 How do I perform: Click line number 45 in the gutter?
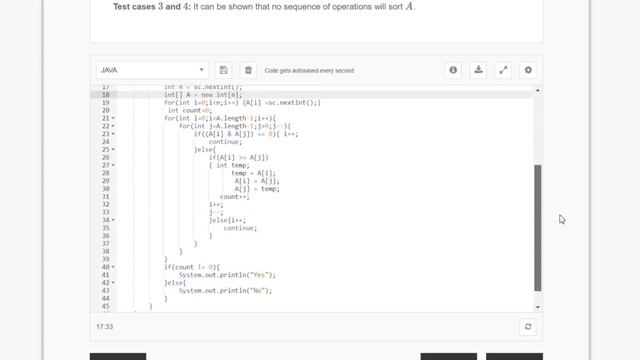pyautogui.click(x=105, y=306)
